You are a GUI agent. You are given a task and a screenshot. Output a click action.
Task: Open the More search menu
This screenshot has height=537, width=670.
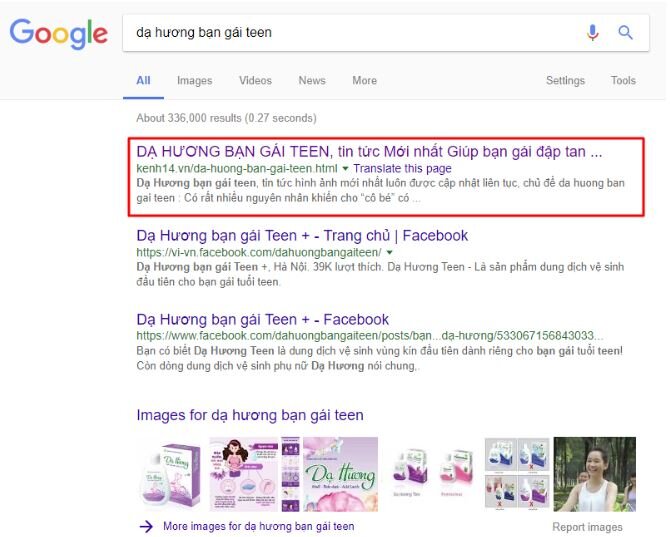364,80
